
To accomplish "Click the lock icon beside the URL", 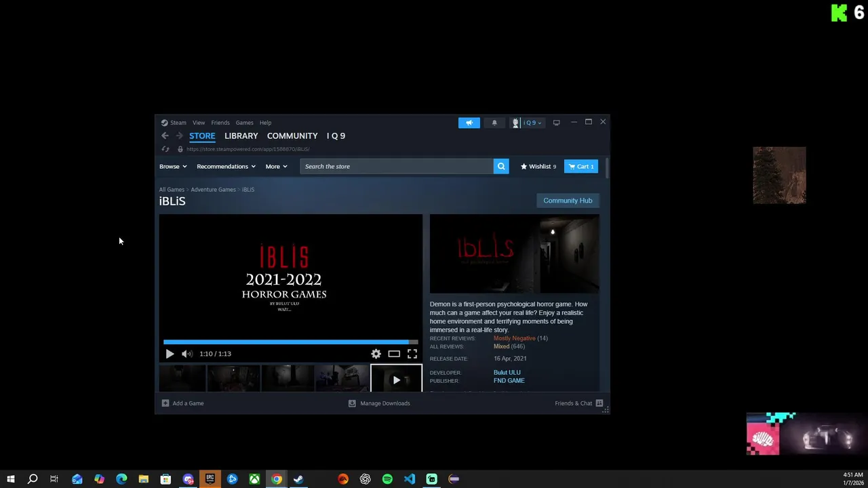I will pos(180,149).
